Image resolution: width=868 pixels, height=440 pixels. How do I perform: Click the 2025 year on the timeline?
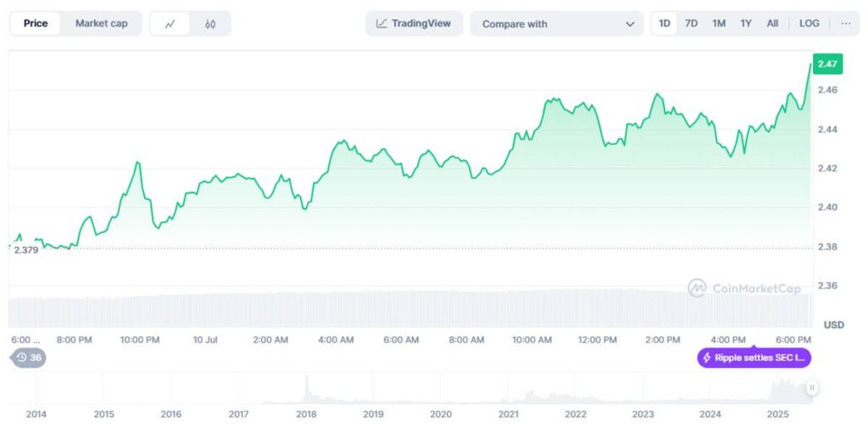pos(778,414)
